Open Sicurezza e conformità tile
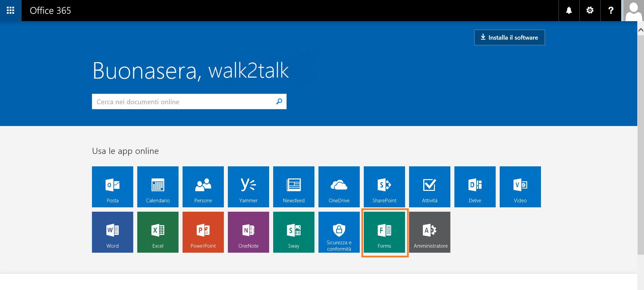Viewport: 644px width, 290px height. 339,232
